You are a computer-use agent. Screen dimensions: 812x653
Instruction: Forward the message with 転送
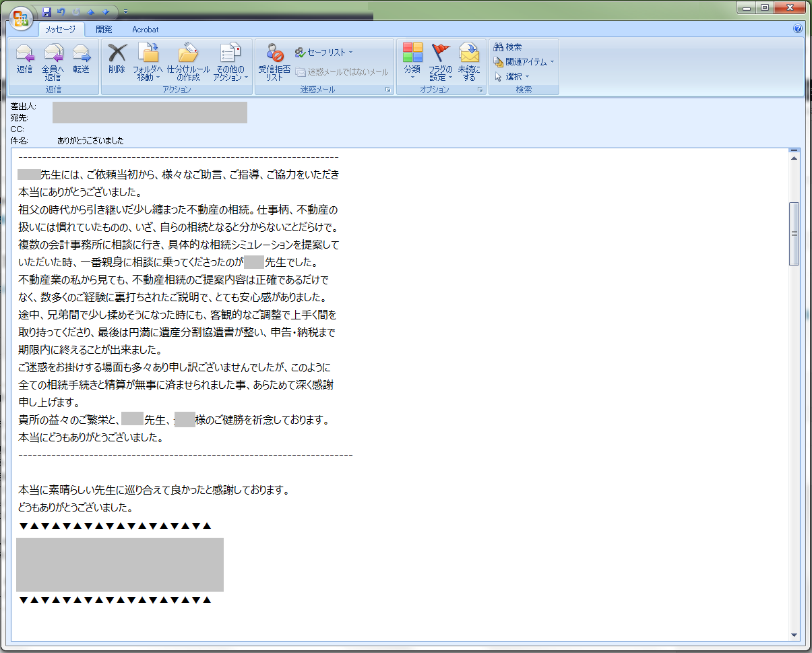82,59
